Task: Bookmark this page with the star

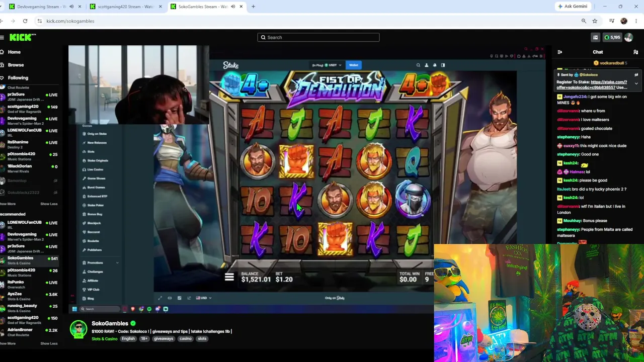Action: pyautogui.click(x=595, y=21)
